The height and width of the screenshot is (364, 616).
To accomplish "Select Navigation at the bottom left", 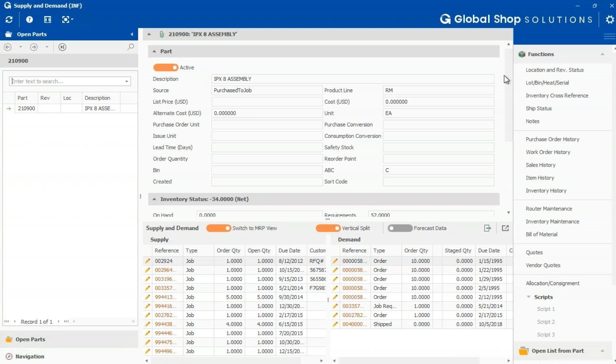I will [29, 356].
